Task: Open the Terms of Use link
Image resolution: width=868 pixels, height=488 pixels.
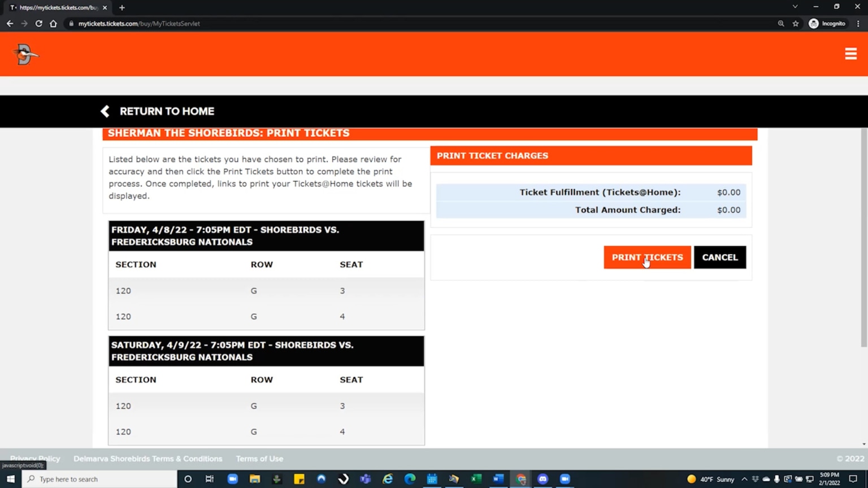Action: (259, 459)
